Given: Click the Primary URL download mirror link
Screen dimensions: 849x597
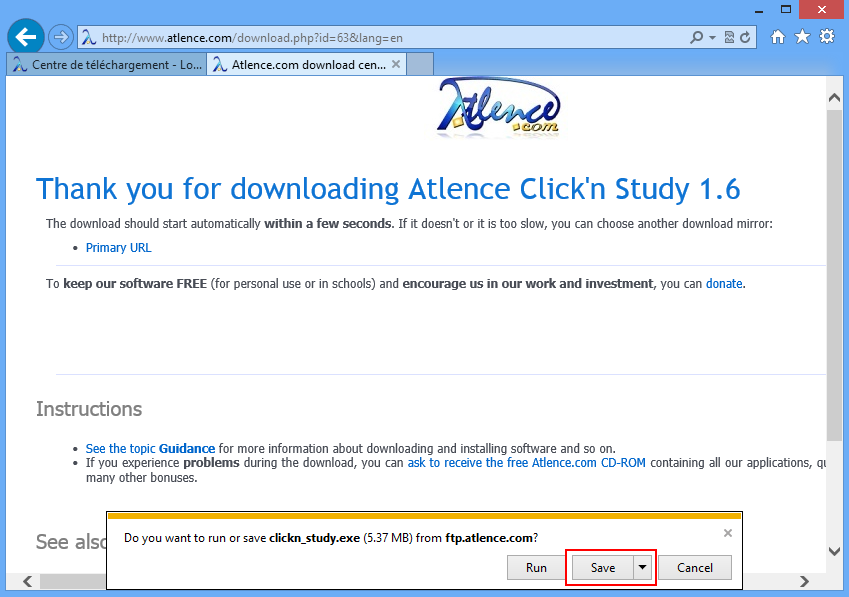Looking at the screenshot, I should pyautogui.click(x=119, y=248).
